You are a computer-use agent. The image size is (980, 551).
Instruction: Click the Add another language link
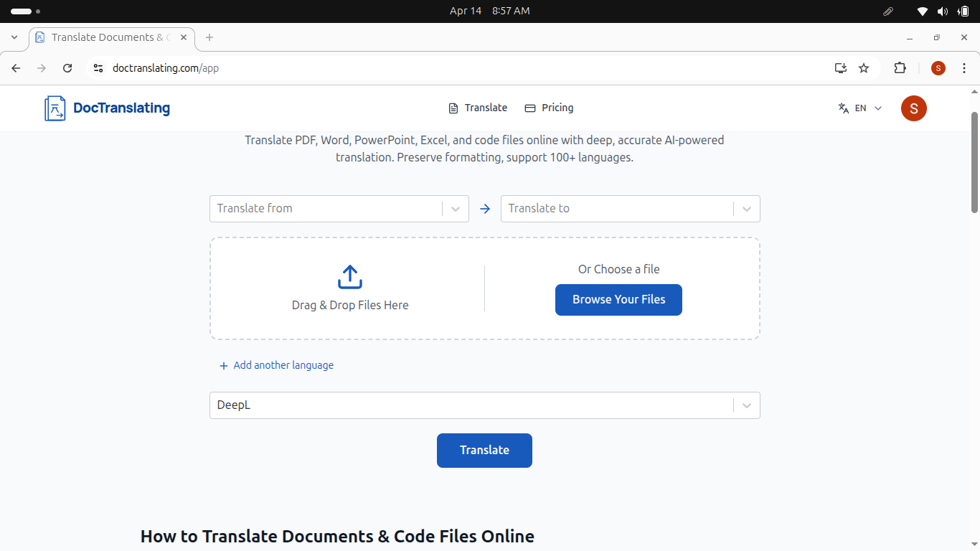[283, 365]
